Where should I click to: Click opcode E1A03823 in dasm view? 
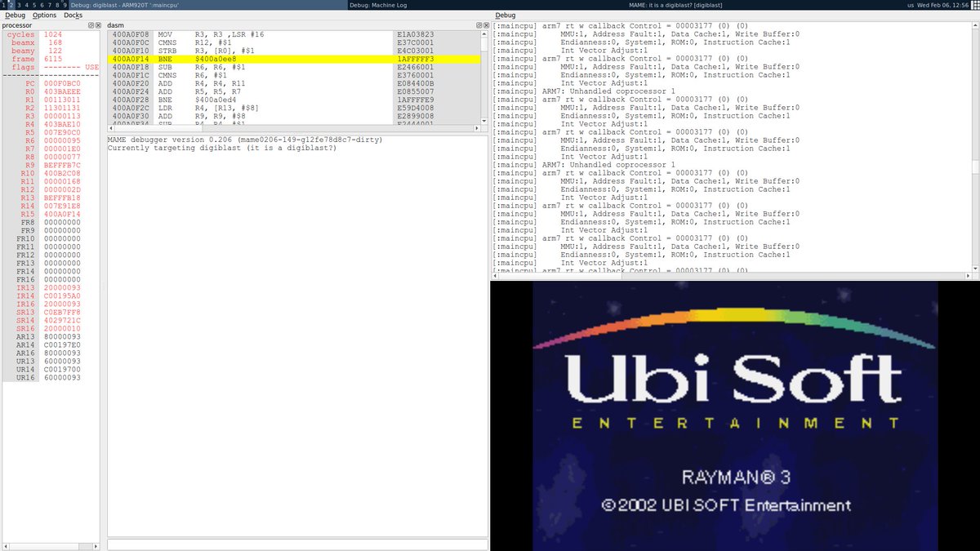coord(414,35)
